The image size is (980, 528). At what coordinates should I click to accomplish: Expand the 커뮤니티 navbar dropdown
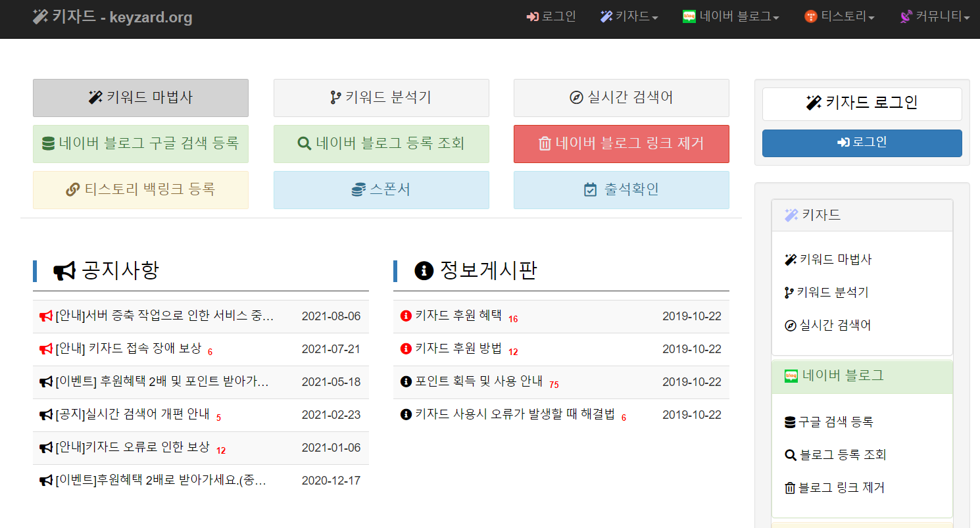(935, 16)
